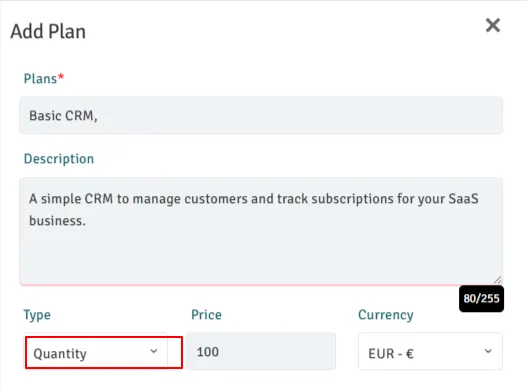The width and height of the screenshot is (527, 389).
Task: Click the resize handle of Description box
Action: 498,280
